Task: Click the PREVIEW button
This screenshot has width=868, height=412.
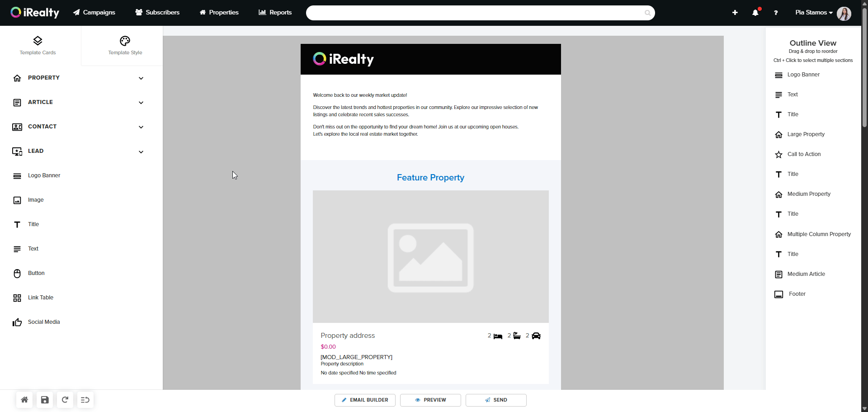Action: [x=430, y=400]
